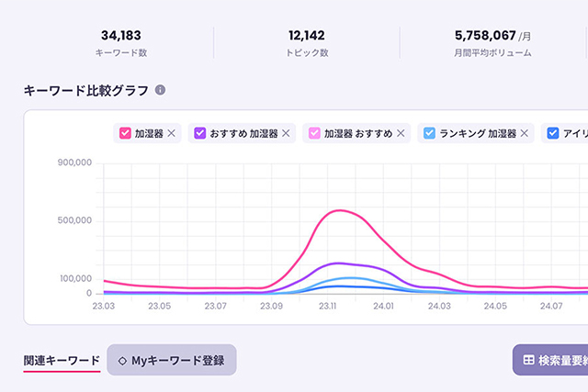
Task: Toggle the ランキング 加湿器 checkbox
Action: (430, 133)
